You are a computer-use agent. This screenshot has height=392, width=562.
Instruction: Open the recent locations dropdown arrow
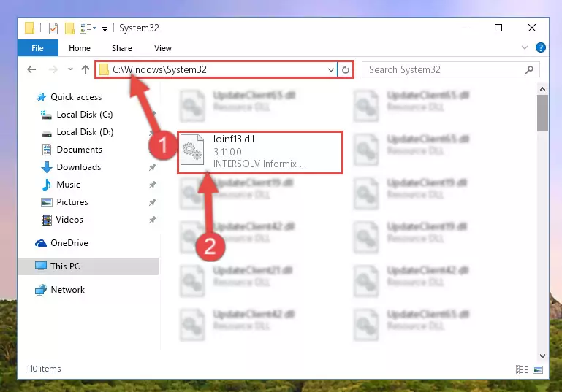70,69
